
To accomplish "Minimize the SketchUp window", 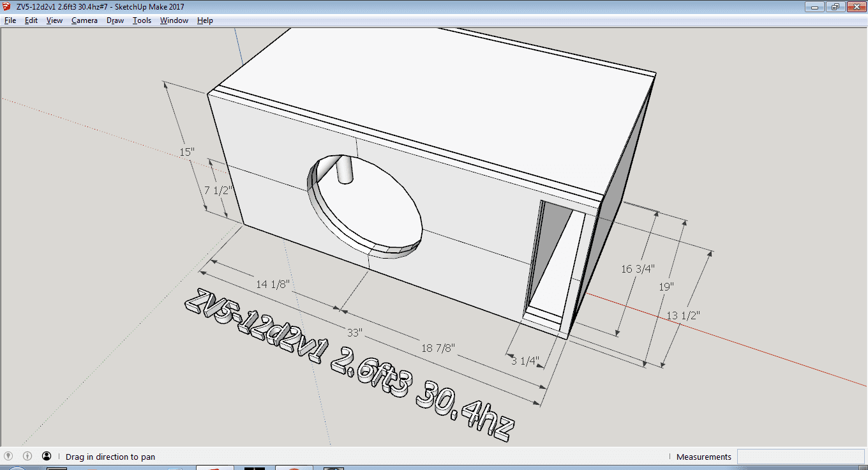I will [x=814, y=6].
